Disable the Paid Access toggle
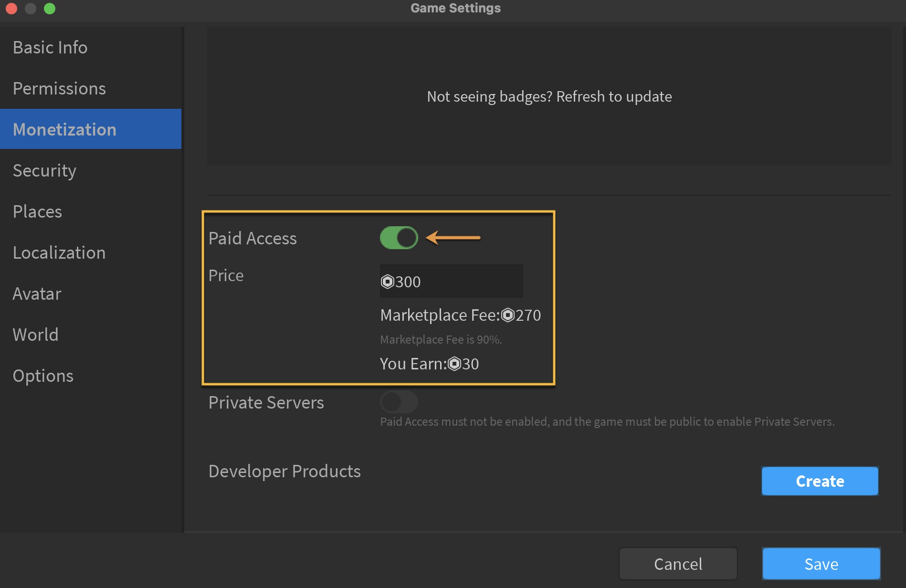The image size is (906, 588). pyautogui.click(x=399, y=238)
